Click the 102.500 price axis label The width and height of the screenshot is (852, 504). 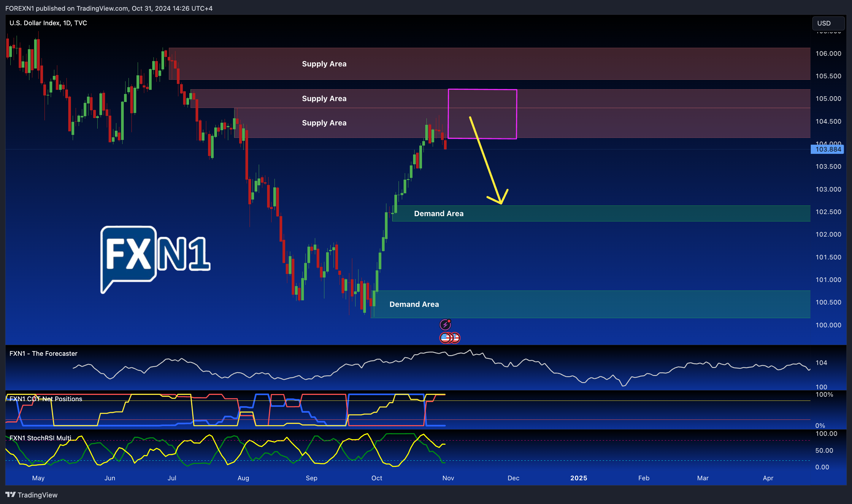(x=828, y=212)
